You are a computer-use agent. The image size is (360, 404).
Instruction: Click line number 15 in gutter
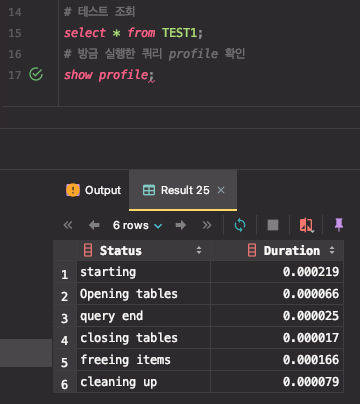coord(15,33)
